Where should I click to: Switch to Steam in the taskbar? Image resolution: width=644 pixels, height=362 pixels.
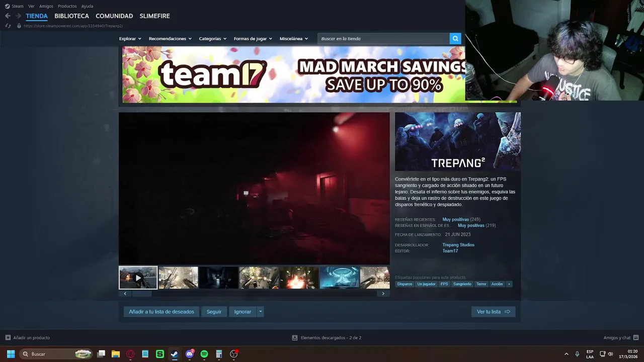click(174, 354)
